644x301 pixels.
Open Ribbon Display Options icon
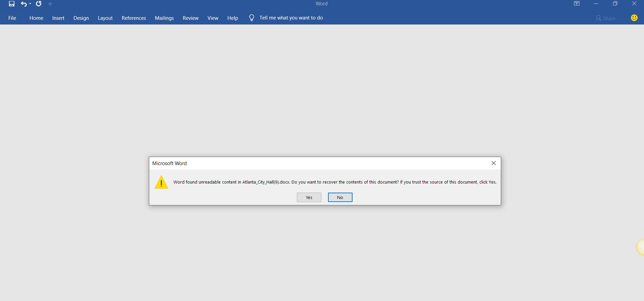[x=577, y=4]
